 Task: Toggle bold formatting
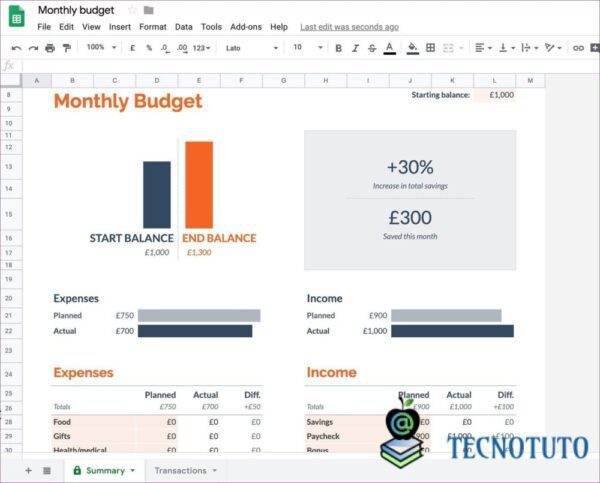point(338,48)
